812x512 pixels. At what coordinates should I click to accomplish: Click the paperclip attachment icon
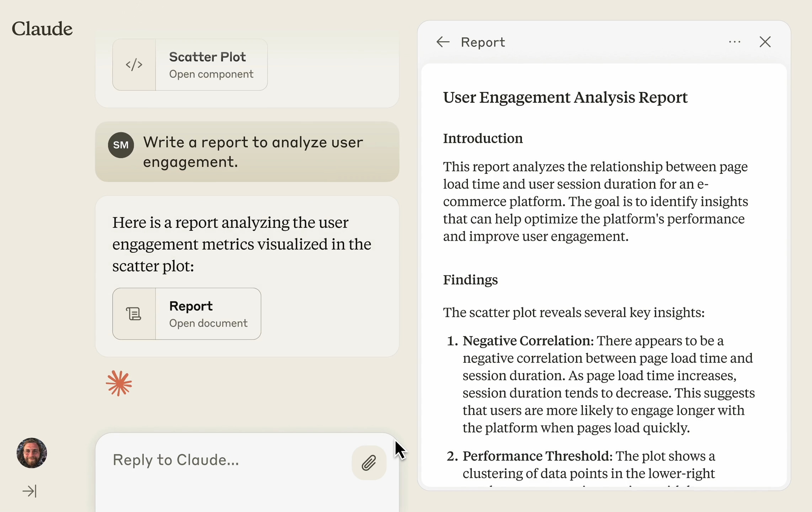pos(369,463)
